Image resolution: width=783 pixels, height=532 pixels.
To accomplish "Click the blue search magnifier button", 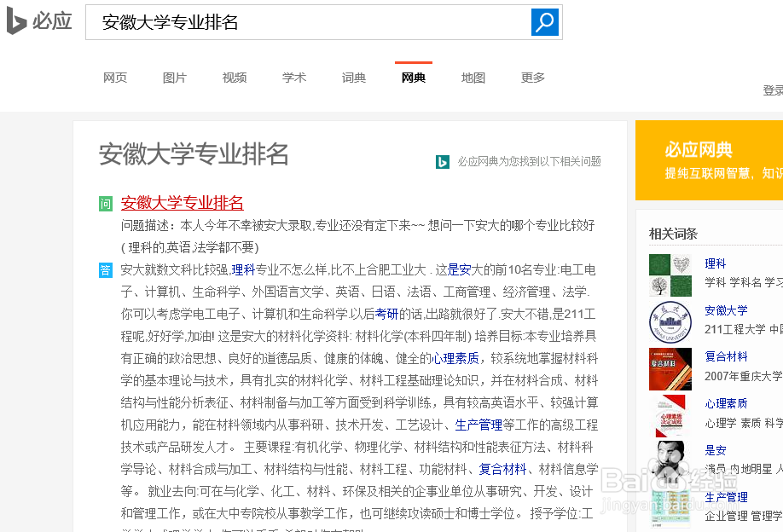I will (x=545, y=22).
